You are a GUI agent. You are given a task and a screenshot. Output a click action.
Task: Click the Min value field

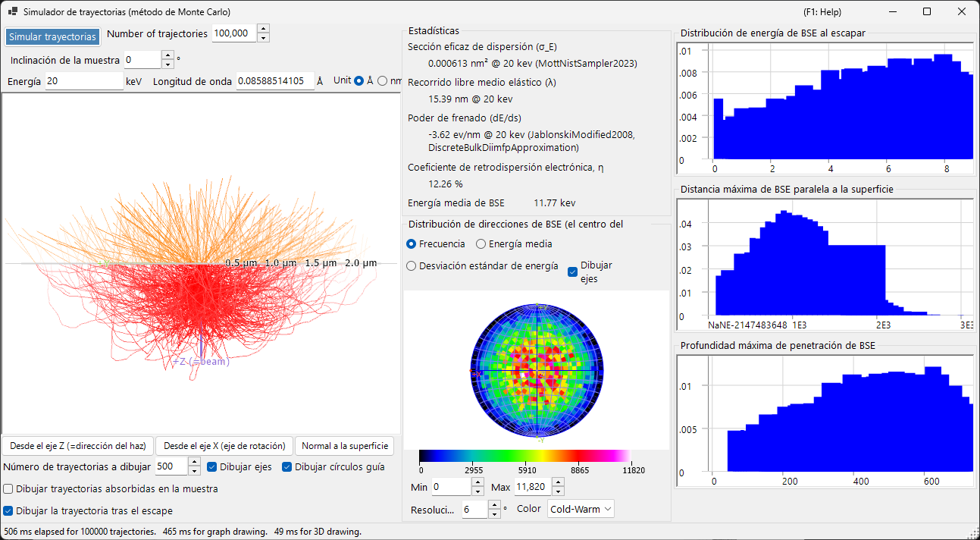pos(452,487)
